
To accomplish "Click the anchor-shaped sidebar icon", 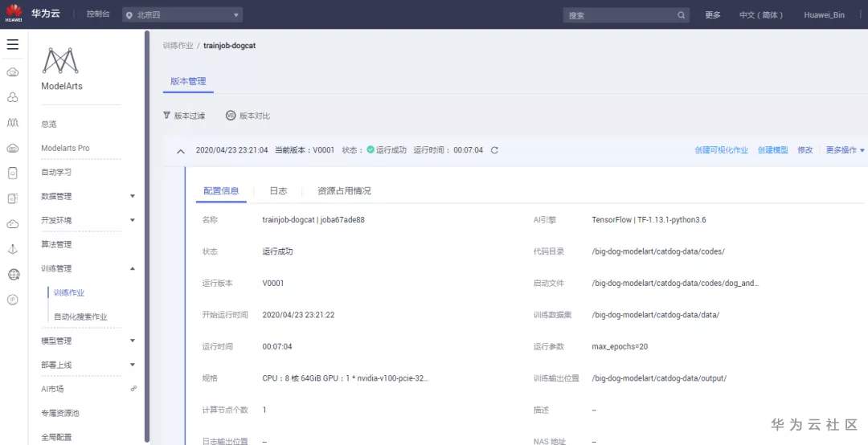I will click(x=13, y=249).
